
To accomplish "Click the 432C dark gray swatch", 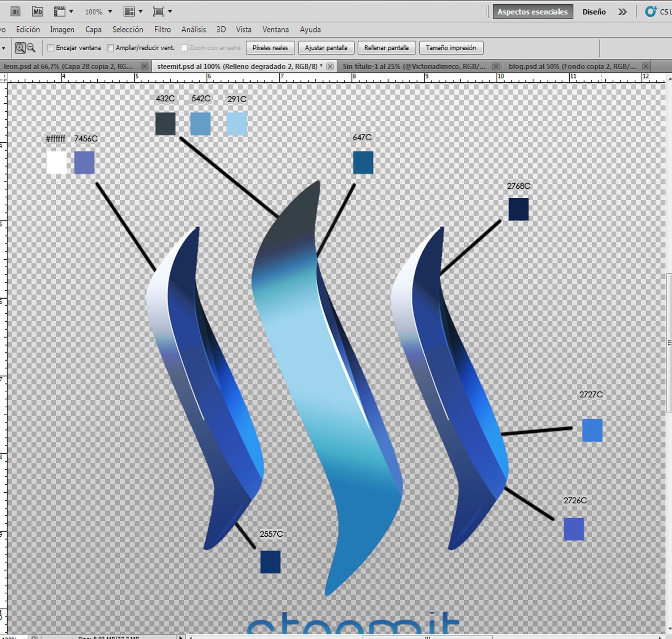I will (x=165, y=124).
